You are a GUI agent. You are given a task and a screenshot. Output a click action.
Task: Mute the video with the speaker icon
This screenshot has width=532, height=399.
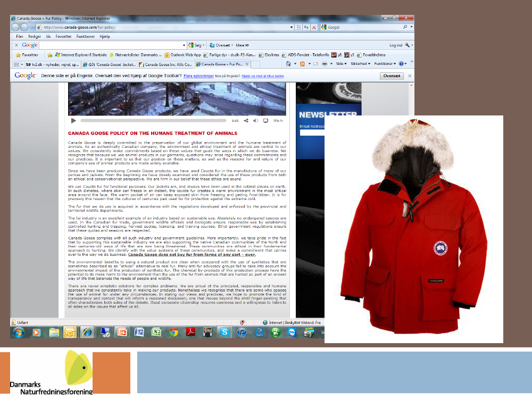256,120
